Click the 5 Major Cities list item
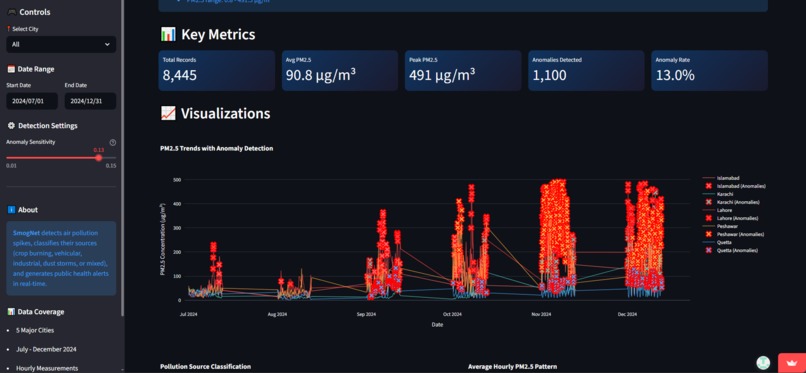Screen dimensions: 806x373 pyautogui.click(x=35, y=330)
